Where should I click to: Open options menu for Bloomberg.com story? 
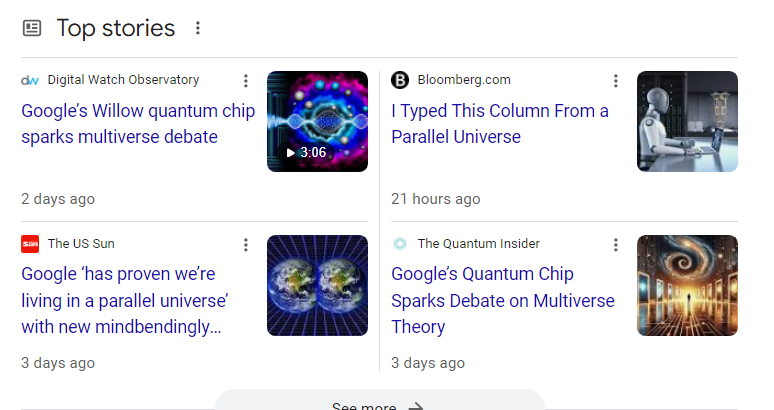point(616,81)
